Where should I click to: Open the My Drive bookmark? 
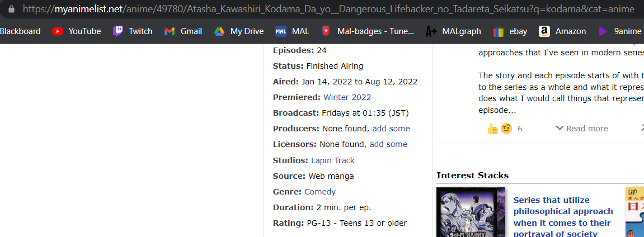(x=239, y=31)
